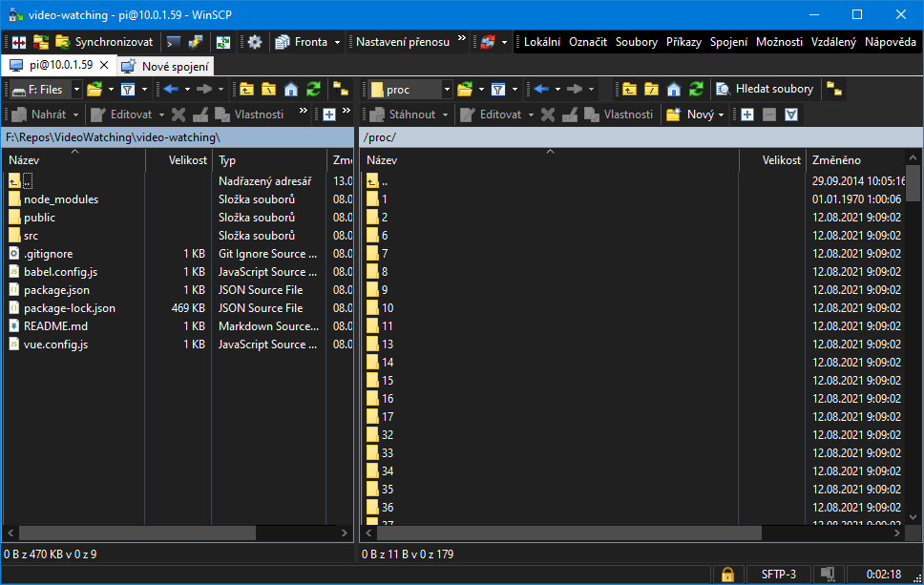This screenshot has width=924, height=585.
Task: Switch to the Nové spojení tab
Action: (x=175, y=67)
